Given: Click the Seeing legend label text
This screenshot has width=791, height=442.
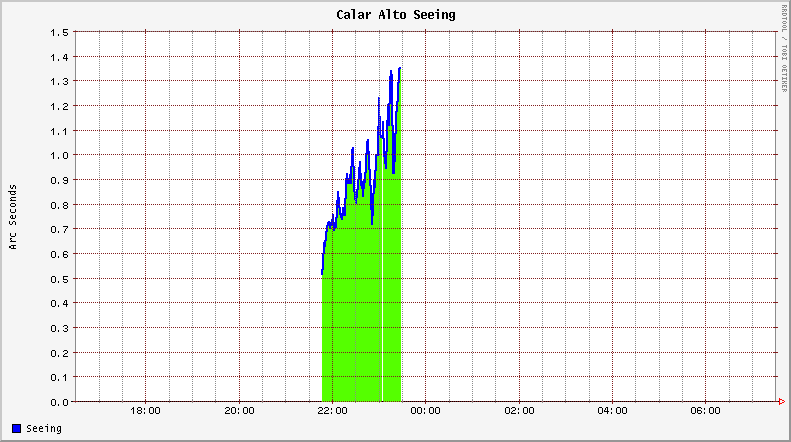Looking at the screenshot, I should (43, 428).
